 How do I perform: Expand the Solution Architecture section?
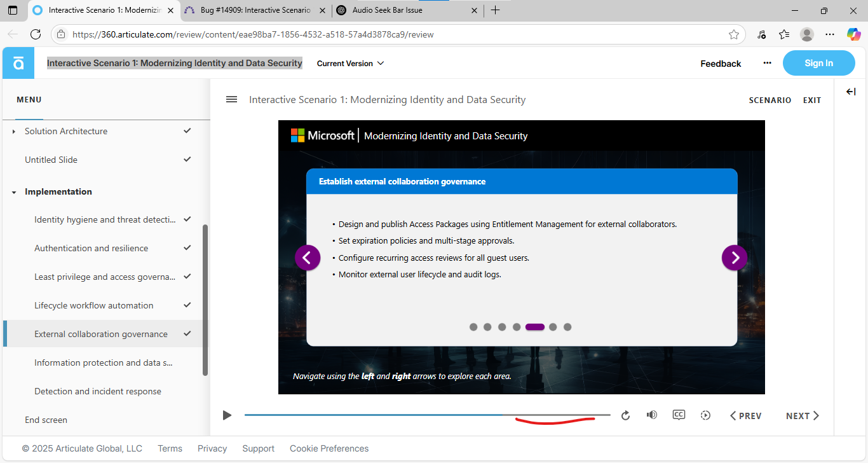click(x=14, y=132)
